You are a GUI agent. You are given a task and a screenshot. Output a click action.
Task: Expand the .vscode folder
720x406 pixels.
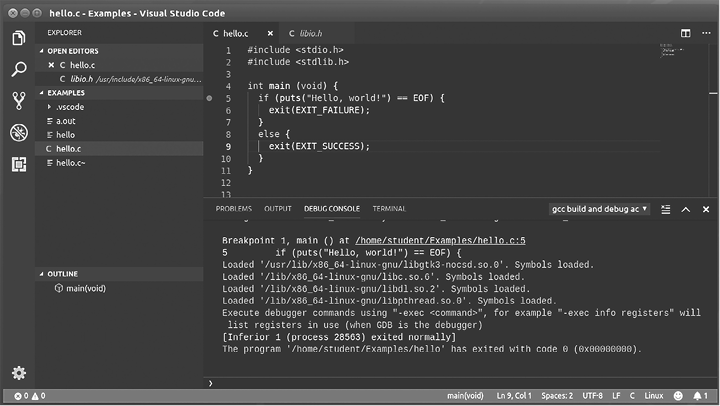69,106
